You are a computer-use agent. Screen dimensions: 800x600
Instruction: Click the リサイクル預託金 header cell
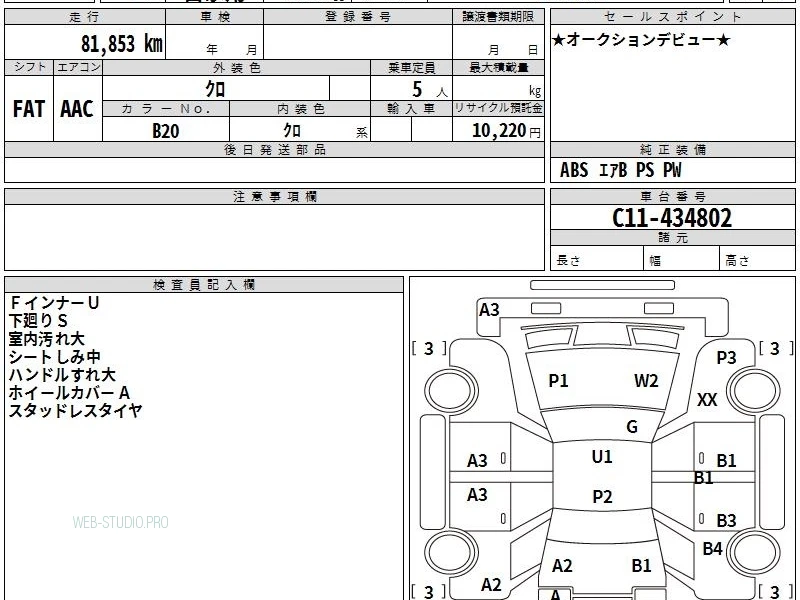click(498, 109)
